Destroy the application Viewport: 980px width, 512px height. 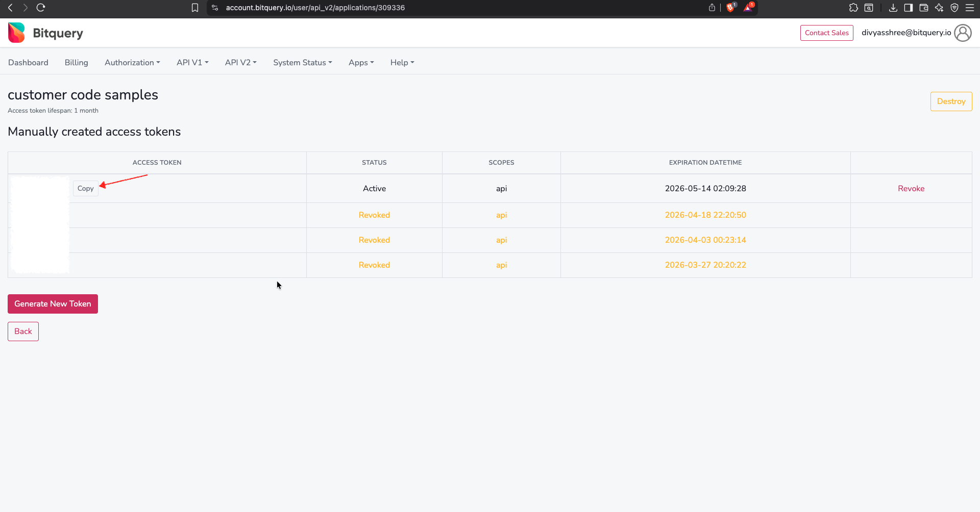point(951,101)
